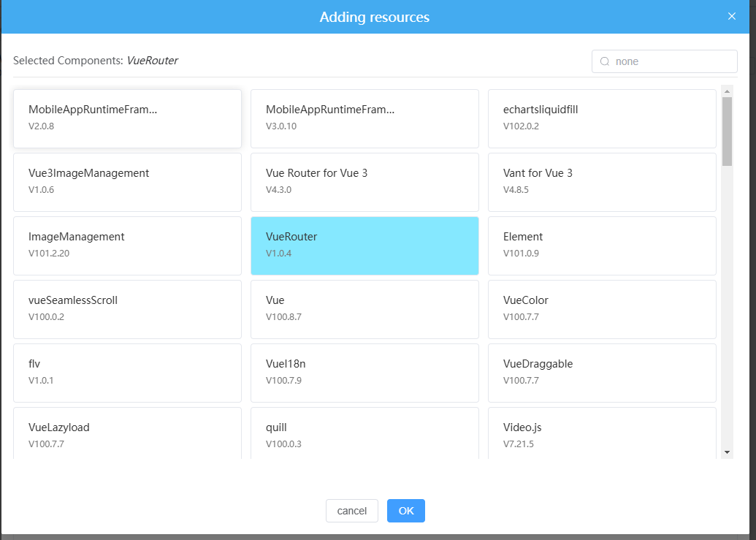
Task: Confirm with the OK button
Action: click(406, 511)
